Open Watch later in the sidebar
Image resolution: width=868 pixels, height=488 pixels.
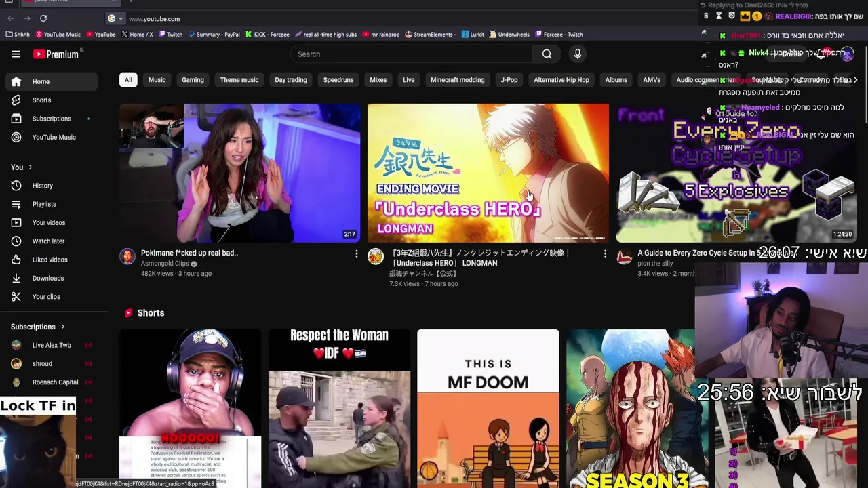tap(52, 241)
